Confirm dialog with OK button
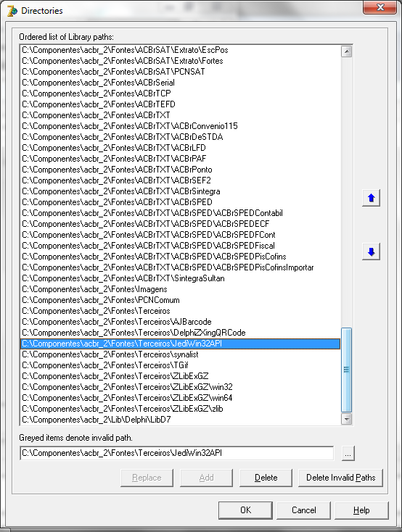 pyautogui.click(x=245, y=510)
